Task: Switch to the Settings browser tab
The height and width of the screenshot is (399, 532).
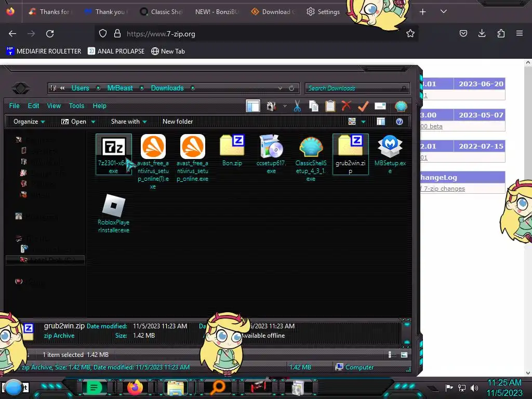Action: pos(323,11)
